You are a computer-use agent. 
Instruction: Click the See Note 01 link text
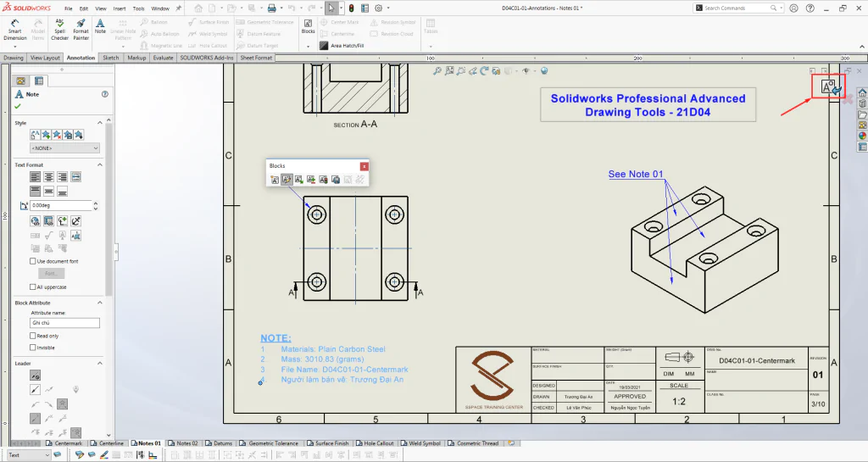click(636, 175)
